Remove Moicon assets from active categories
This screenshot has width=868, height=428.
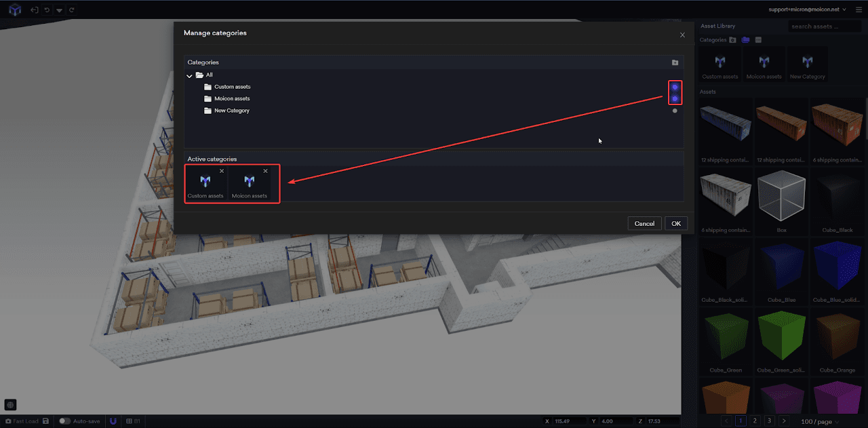pyautogui.click(x=265, y=171)
